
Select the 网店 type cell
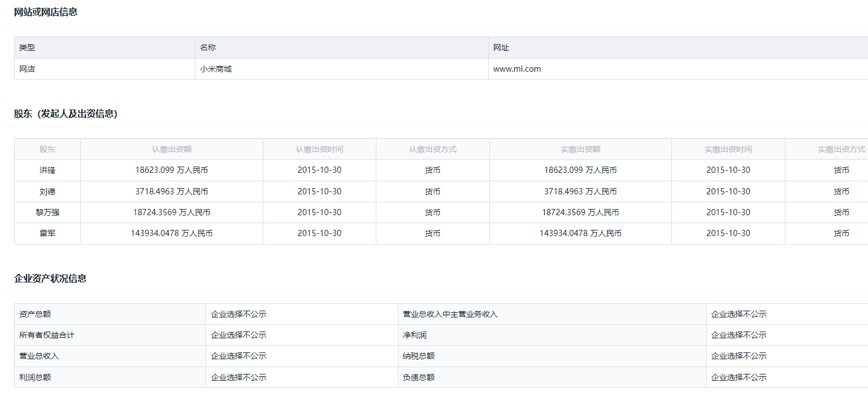pos(27,69)
